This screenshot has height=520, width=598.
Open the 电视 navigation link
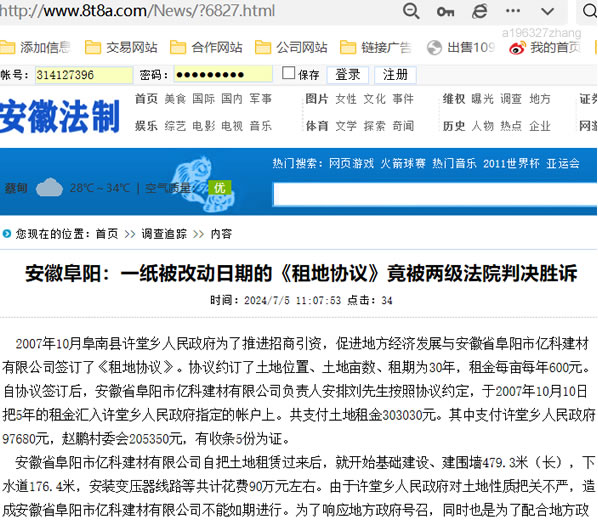232,126
